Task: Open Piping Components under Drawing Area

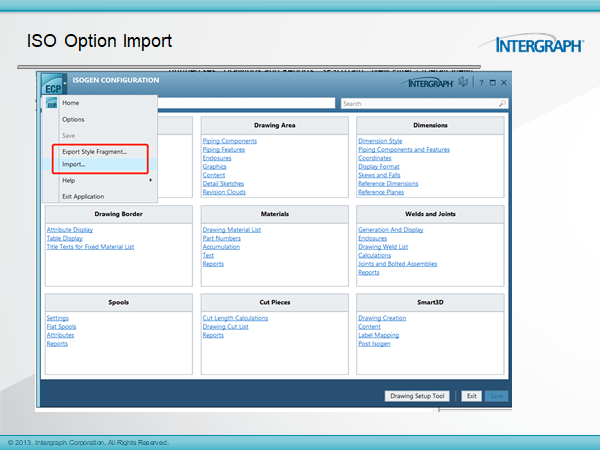Action: click(230, 141)
